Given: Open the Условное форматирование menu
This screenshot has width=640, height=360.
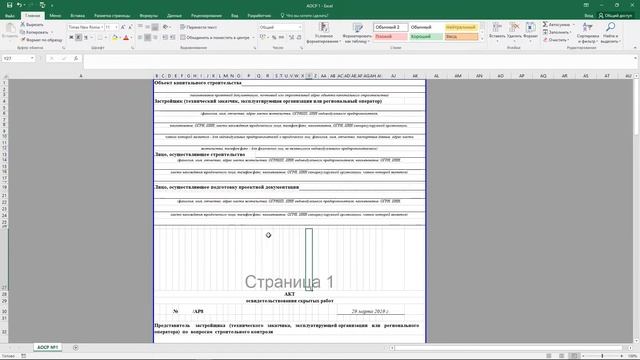Looking at the screenshot, I should coord(324,33).
